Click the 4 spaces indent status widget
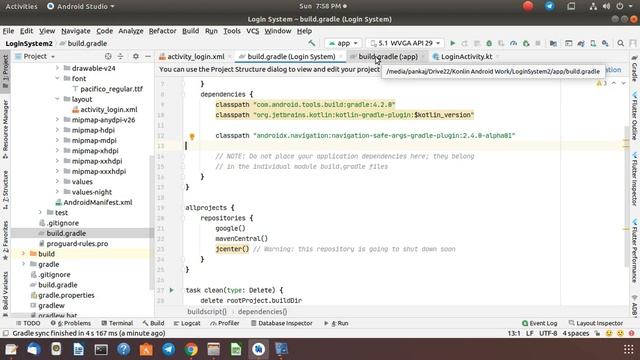 tap(576, 333)
